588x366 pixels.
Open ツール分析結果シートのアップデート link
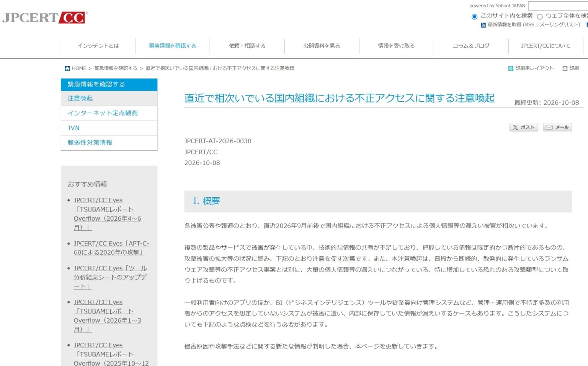click(x=110, y=277)
